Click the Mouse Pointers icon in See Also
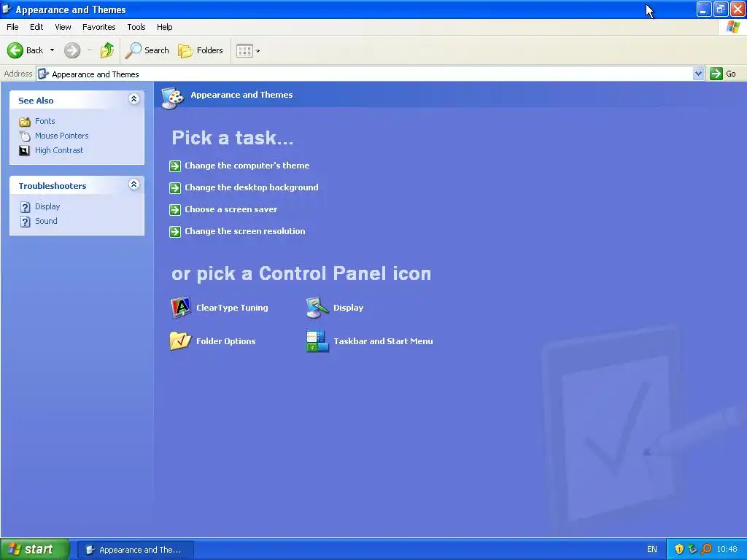The width and height of the screenshot is (747, 560). tap(24, 136)
